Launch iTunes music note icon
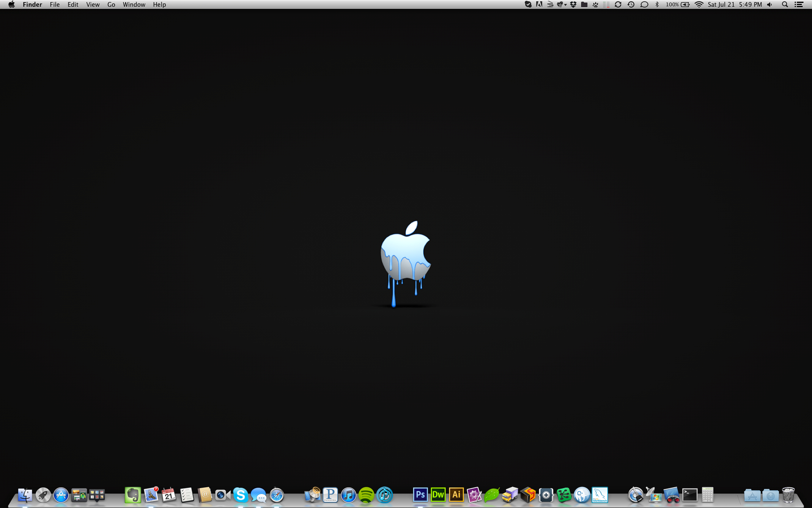The image size is (812, 508). [348, 494]
